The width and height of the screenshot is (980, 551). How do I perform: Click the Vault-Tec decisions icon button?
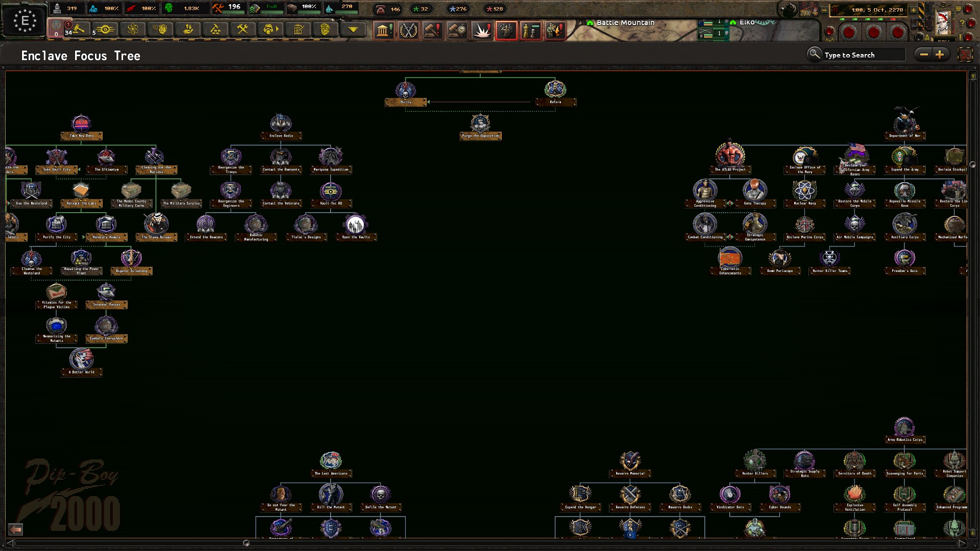click(105, 30)
